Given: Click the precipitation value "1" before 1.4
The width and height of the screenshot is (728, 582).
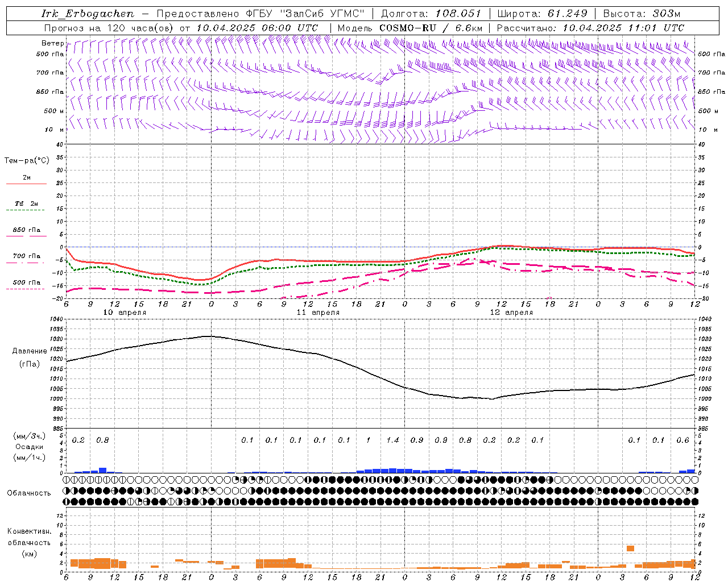Looking at the screenshot, I should point(369,440).
